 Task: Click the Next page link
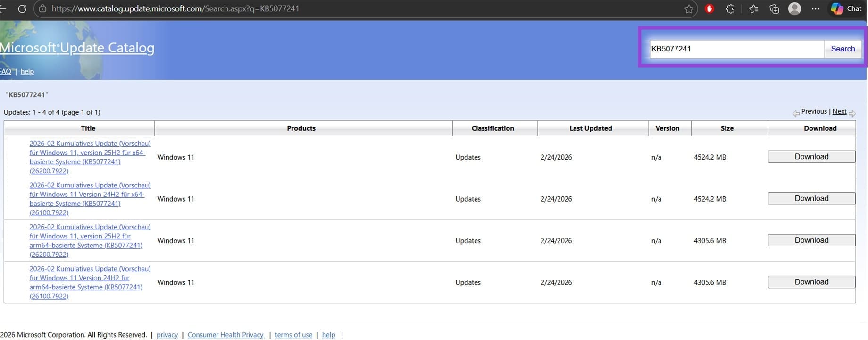(839, 111)
